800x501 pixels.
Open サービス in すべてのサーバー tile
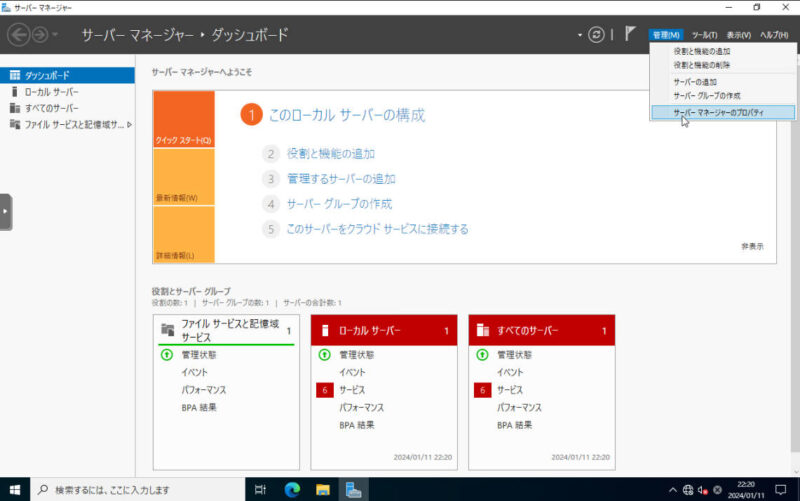click(510, 390)
